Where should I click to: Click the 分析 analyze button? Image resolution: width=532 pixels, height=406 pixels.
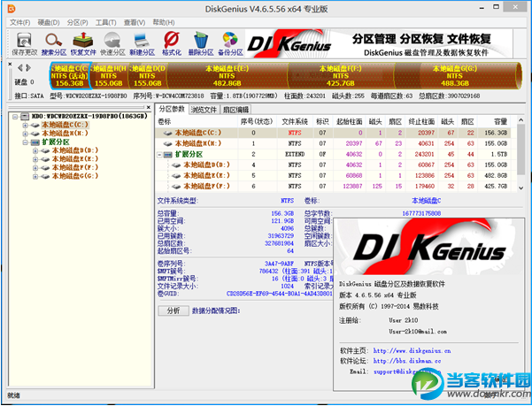(x=173, y=310)
